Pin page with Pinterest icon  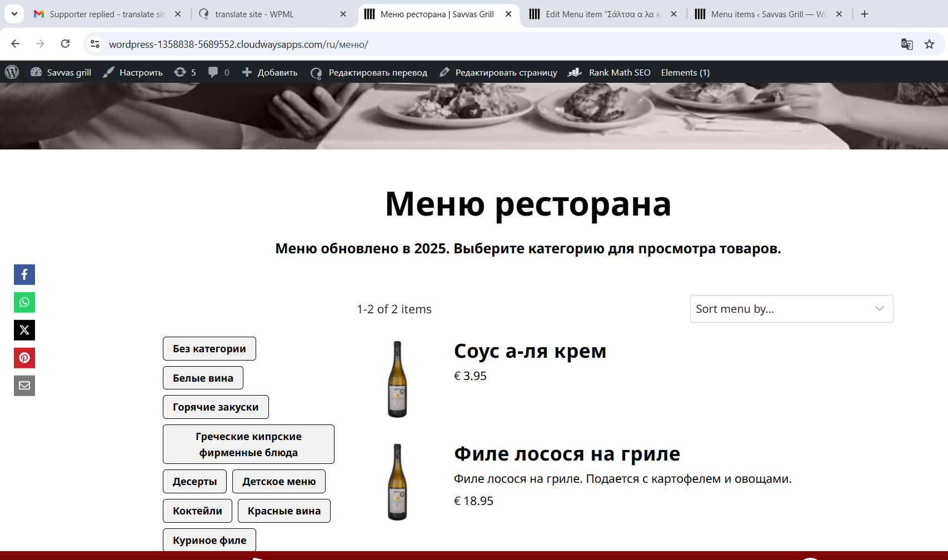click(24, 358)
